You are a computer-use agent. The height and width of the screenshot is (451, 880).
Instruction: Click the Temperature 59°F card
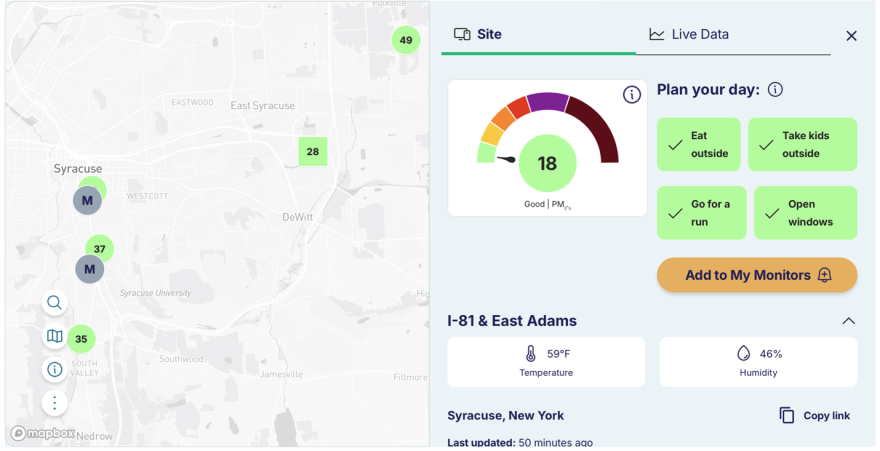point(546,362)
